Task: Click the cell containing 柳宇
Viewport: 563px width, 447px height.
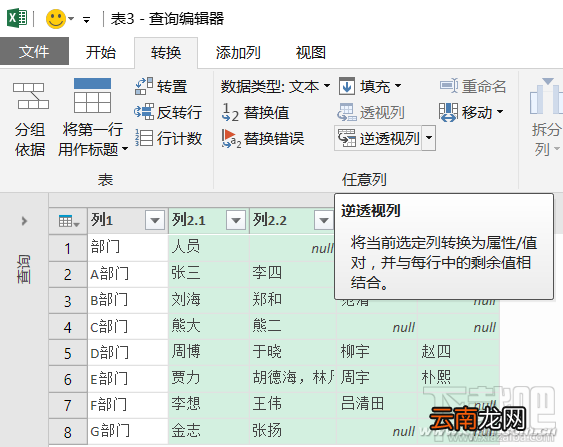Action: (x=377, y=353)
